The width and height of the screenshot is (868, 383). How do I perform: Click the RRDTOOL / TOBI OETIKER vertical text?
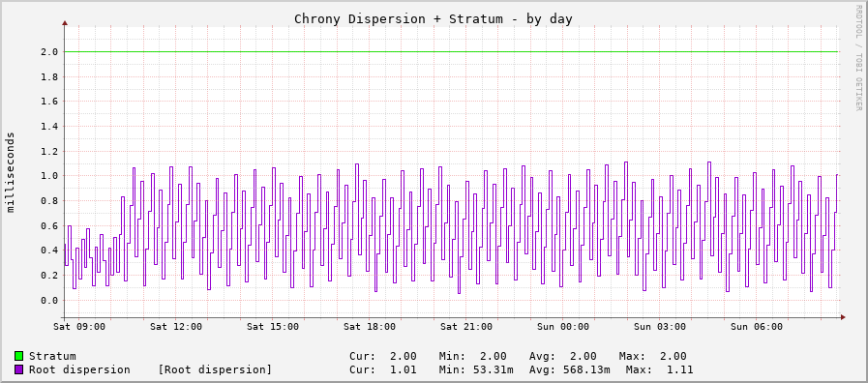[858, 57]
